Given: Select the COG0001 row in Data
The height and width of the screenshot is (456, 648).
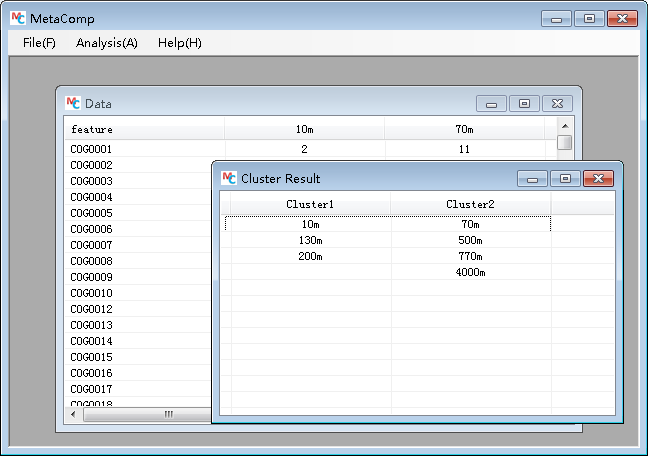Looking at the screenshot, I should click(91, 149).
